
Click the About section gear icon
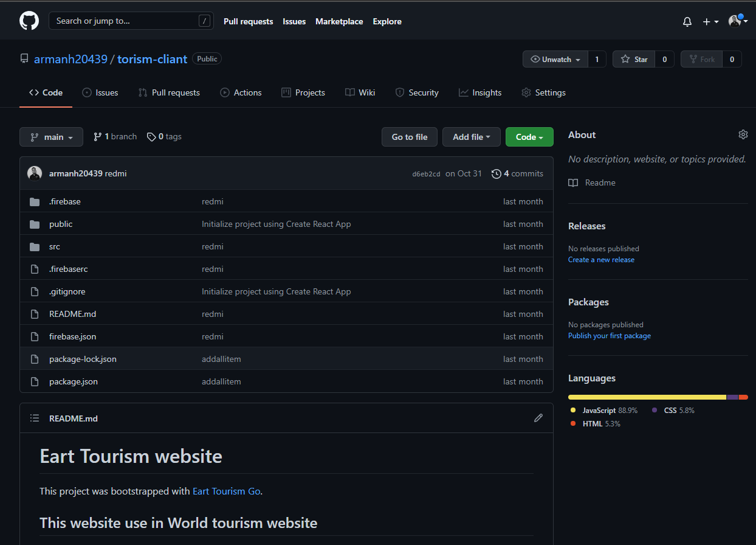coord(743,134)
